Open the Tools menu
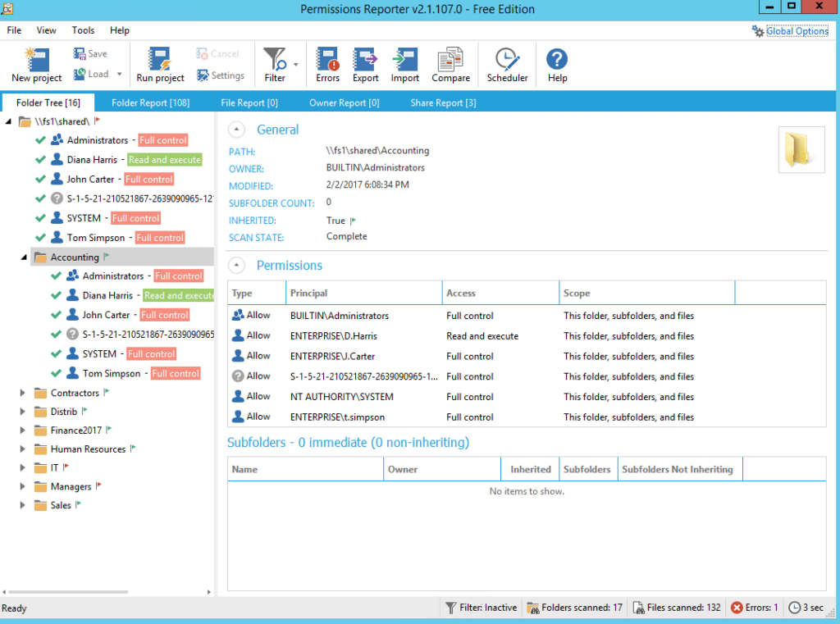The width and height of the screenshot is (840, 624). pyautogui.click(x=83, y=30)
